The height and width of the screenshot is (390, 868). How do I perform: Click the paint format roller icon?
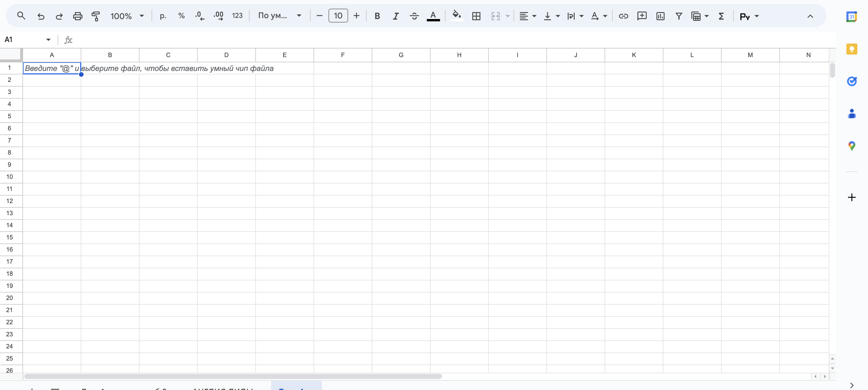96,16
